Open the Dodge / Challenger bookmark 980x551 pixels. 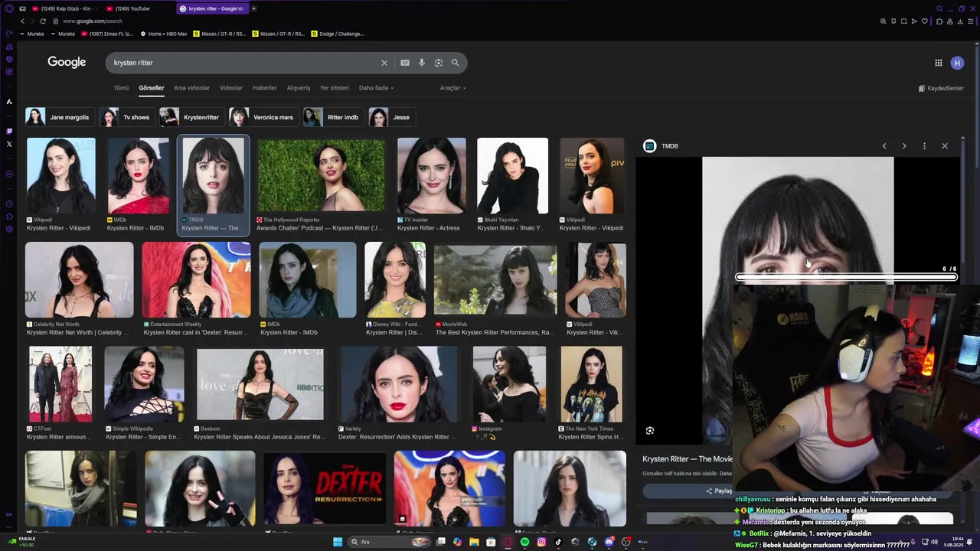337,34
